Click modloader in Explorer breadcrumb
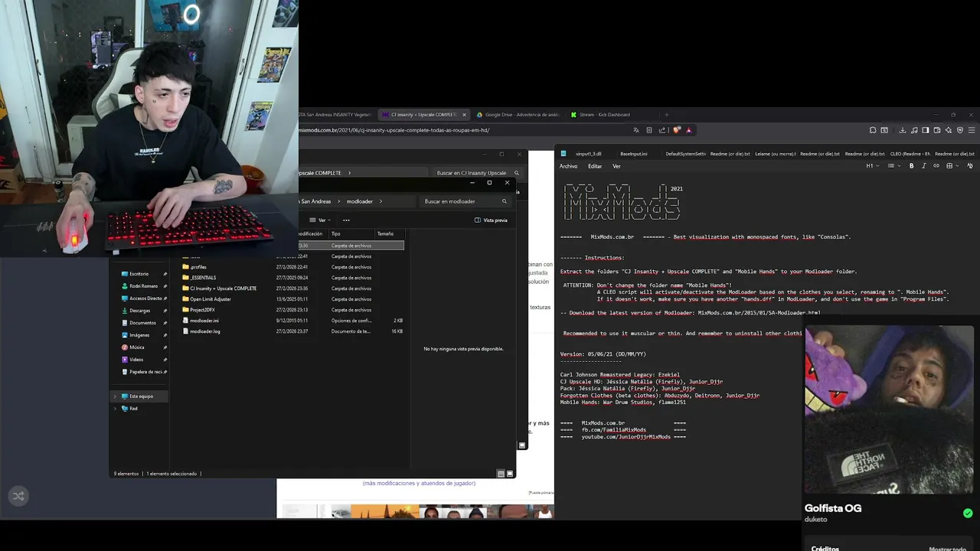The height and width of the screenshot is (551, 980). (359, 201)
